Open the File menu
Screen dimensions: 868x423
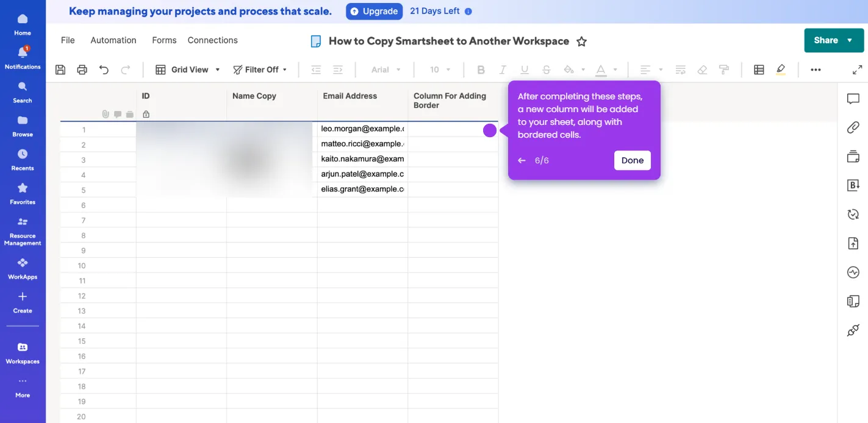tap(68, 40)
